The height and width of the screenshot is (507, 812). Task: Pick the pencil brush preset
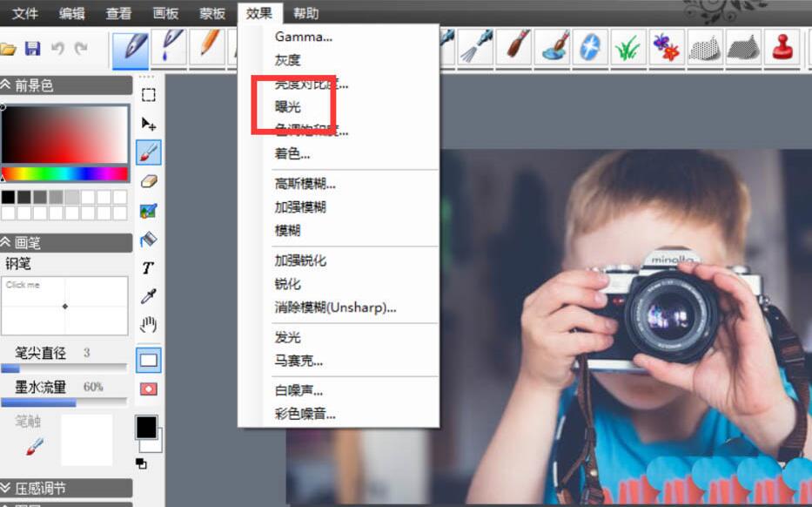[207, 48]
